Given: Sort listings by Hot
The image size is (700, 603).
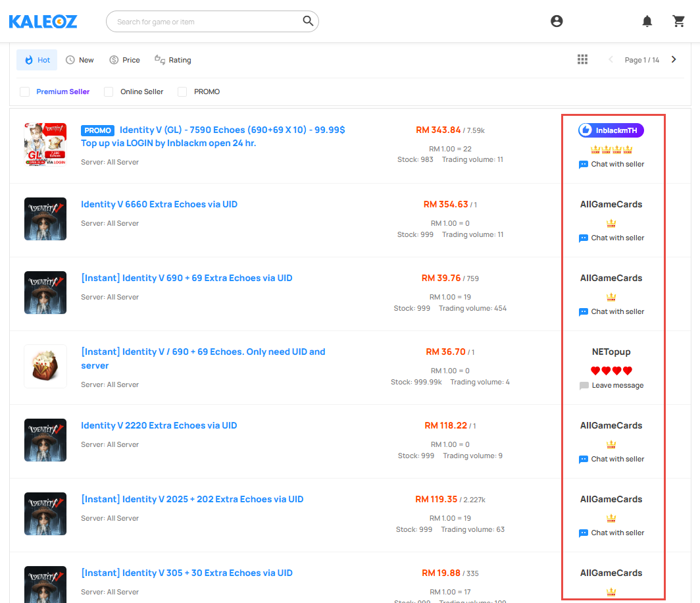Looking at the screenshot, I should click(37, 60).
